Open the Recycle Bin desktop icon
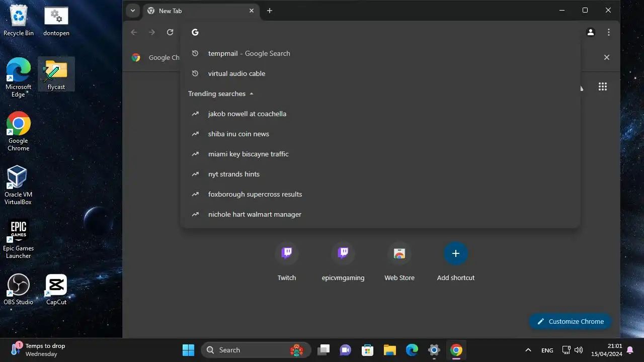The image size is (644, 362). coord(19,21)
